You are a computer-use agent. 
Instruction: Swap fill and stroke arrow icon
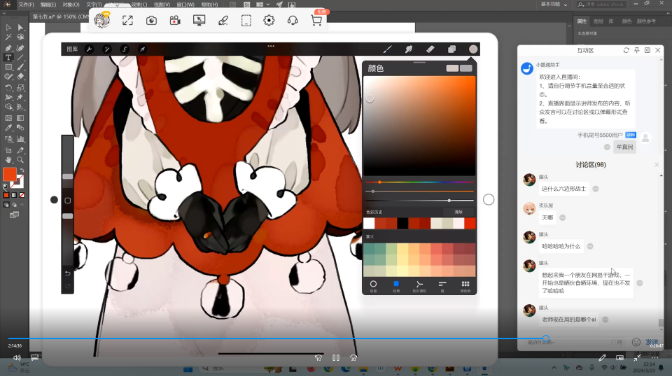[21, 171]
